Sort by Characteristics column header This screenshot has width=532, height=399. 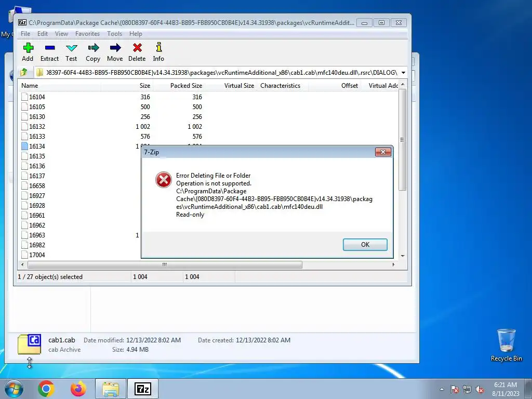[283, 86]
